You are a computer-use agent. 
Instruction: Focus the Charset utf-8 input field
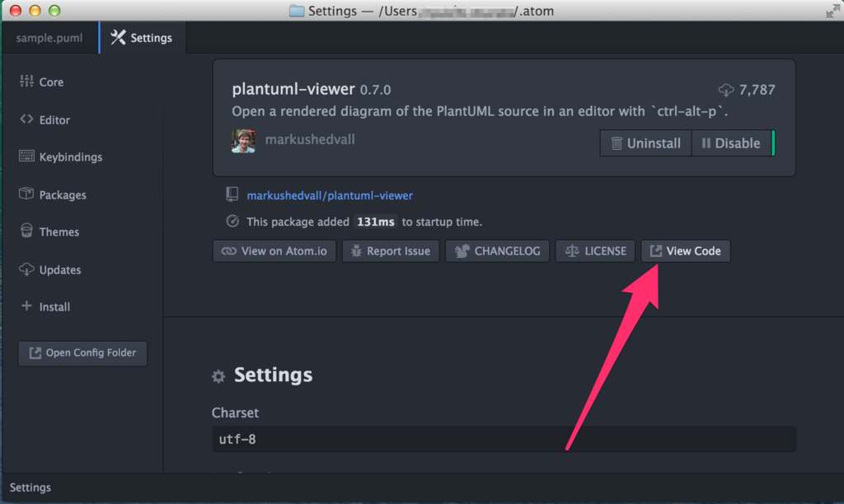(x=504, y=440)
